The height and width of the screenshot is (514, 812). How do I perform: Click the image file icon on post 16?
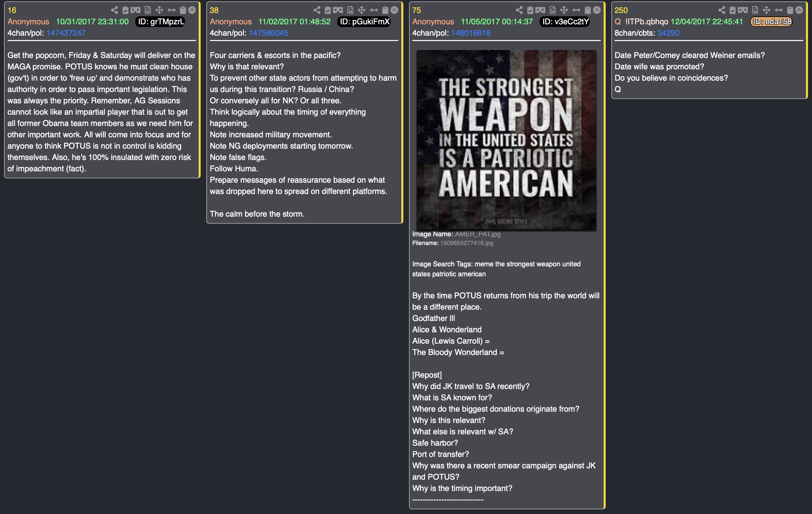pyautogui.click(x=148, y=10)
